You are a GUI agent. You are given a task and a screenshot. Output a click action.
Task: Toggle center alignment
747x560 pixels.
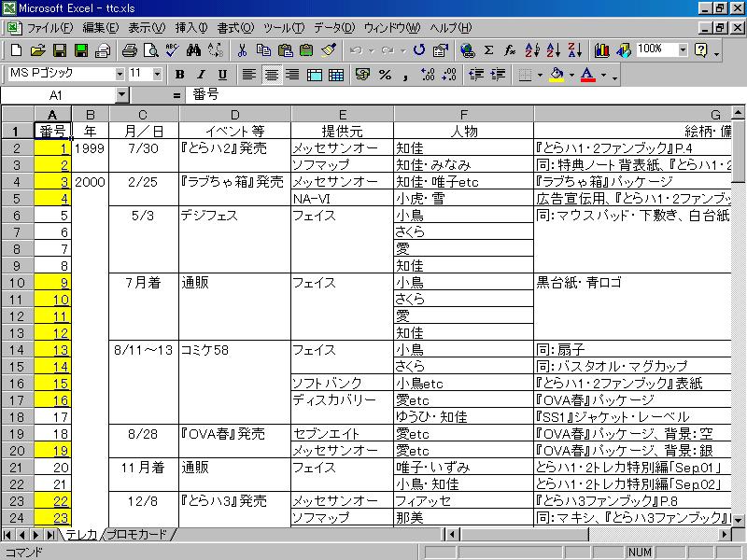click(x=271, y=75)
